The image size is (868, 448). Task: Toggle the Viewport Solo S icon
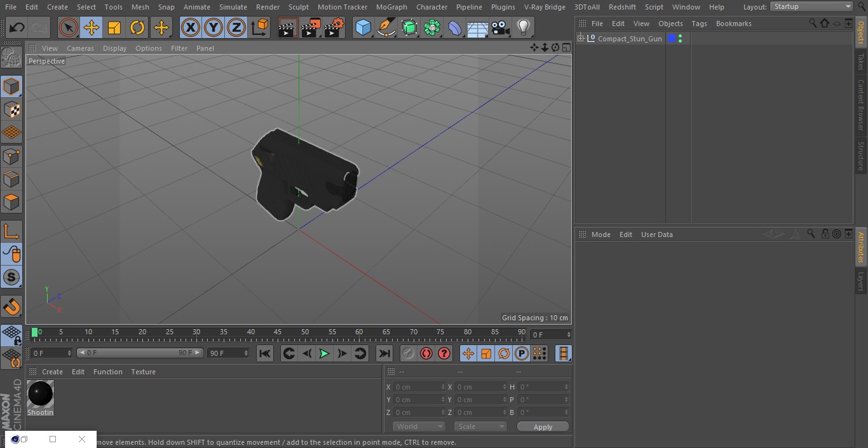pyautogui.click(x=11, y=277)
